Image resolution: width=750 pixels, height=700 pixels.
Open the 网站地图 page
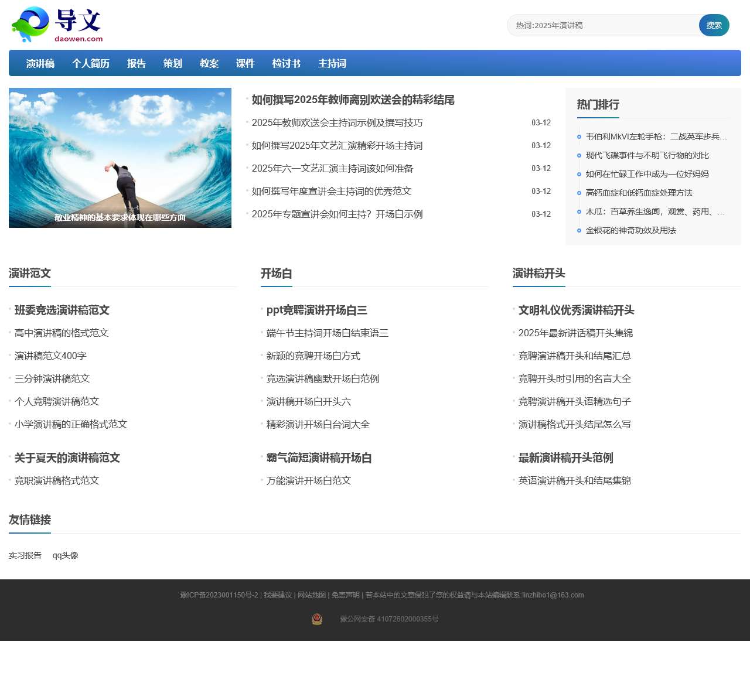click(x=311, y=595)
